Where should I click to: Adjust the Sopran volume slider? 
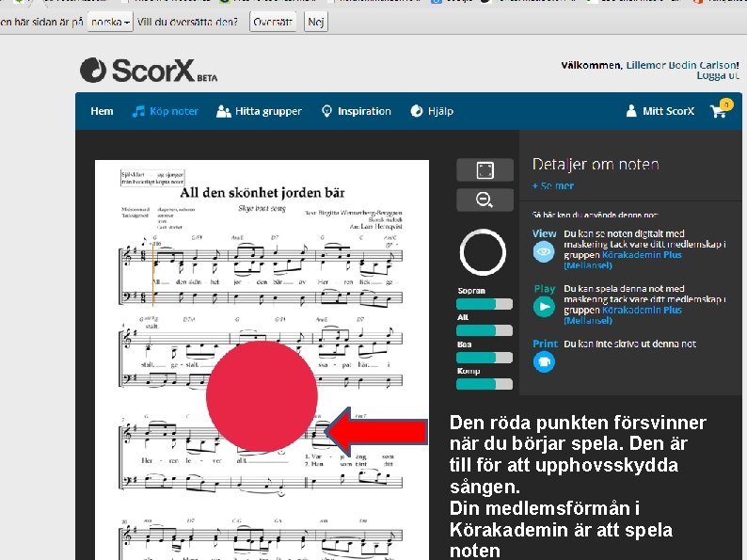485,304
